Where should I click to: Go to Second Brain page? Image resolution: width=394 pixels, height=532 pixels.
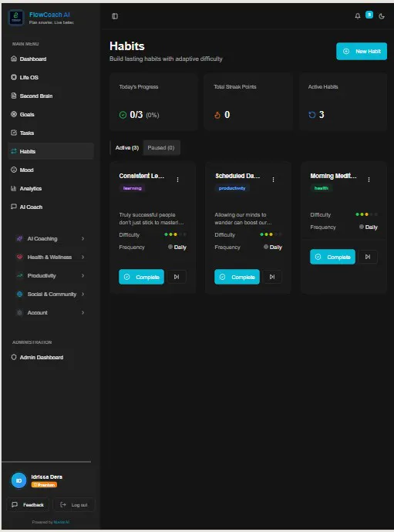[x=51, y=96]
